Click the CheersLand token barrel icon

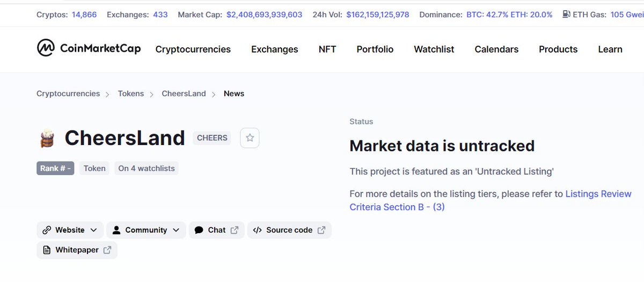tap(47, 139)
